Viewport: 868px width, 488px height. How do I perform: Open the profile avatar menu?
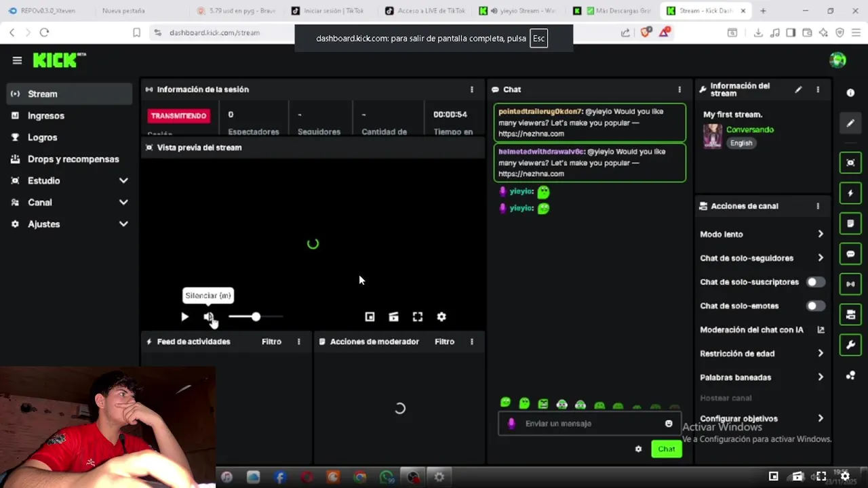click(837, 60)
